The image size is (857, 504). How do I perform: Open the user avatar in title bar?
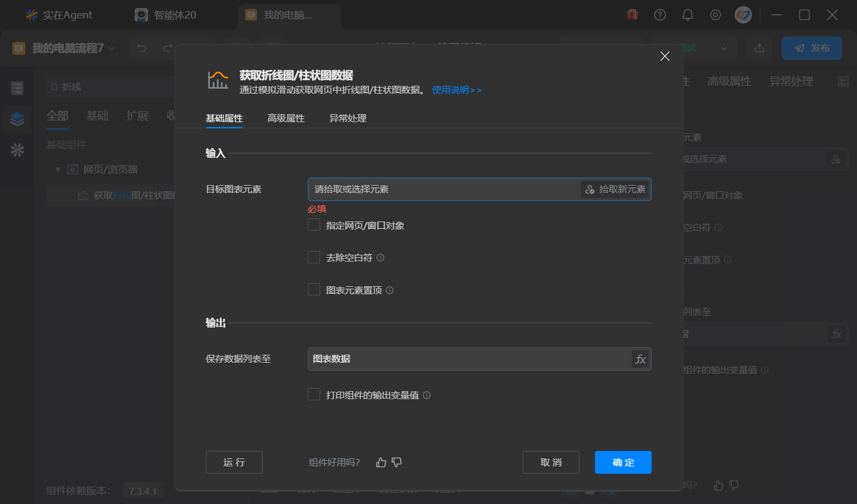[743, 15]
